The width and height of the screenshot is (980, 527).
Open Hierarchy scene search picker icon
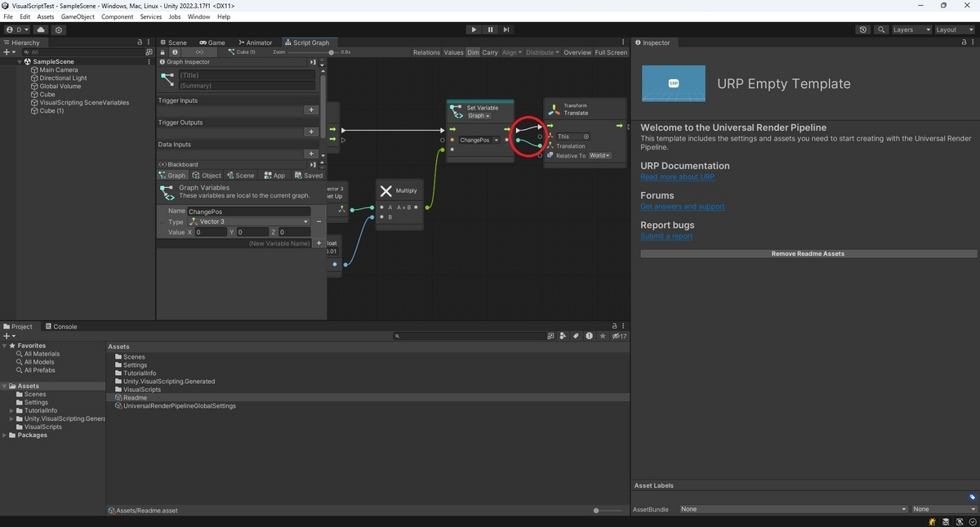(x=148, y=52)
